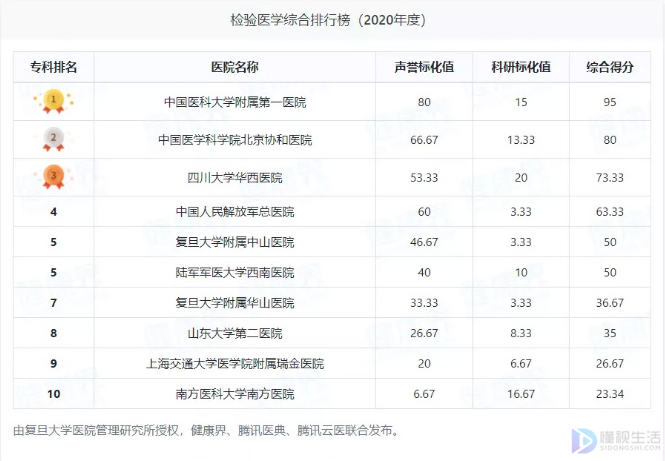Click total score 36.67
This screenshot has height=461, width=665.
610,303
